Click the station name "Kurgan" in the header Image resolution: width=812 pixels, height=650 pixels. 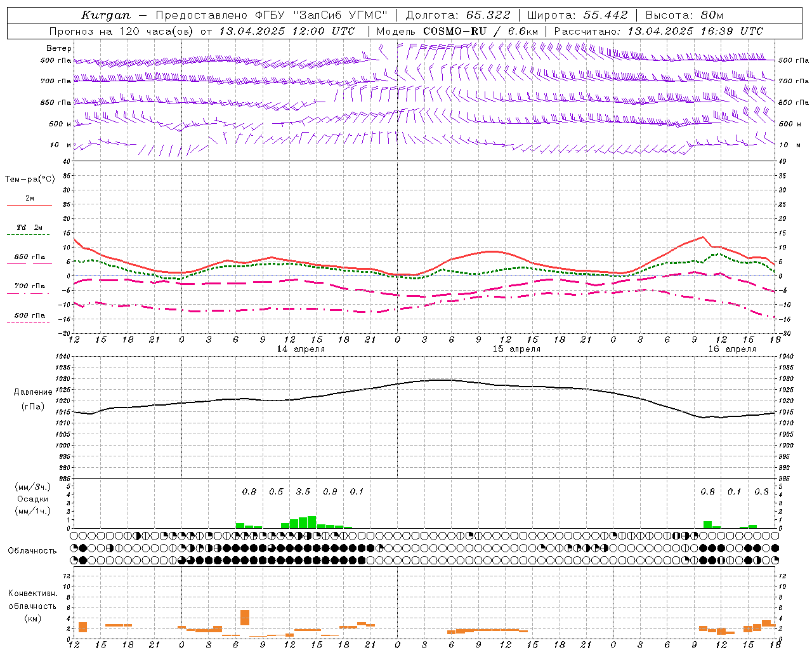(106, 15)
